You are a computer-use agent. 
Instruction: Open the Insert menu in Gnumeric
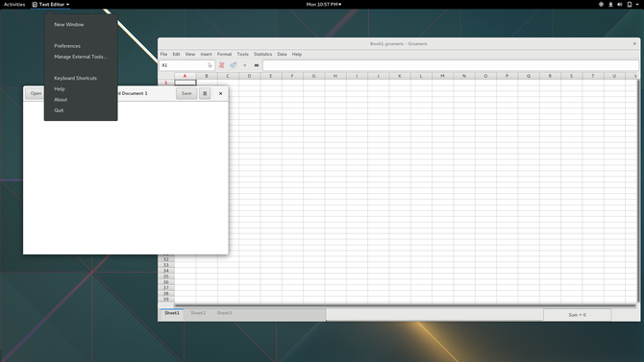207,54
